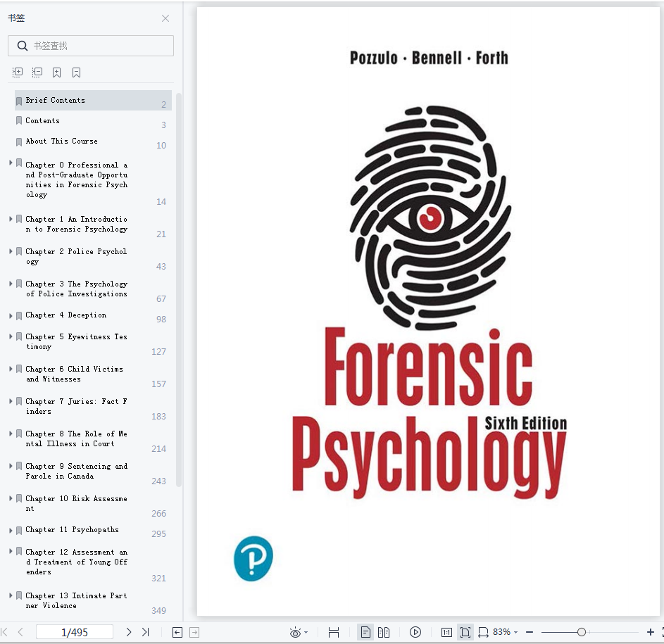Expand all bookmarks icon
Screen dimensions: 664x644
(18, 72)
